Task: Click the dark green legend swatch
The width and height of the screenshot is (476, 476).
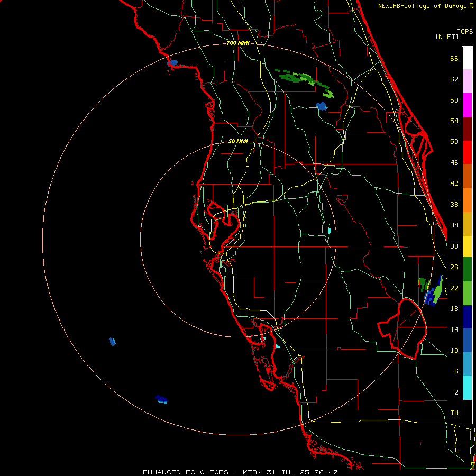Action: pos(467,269)
